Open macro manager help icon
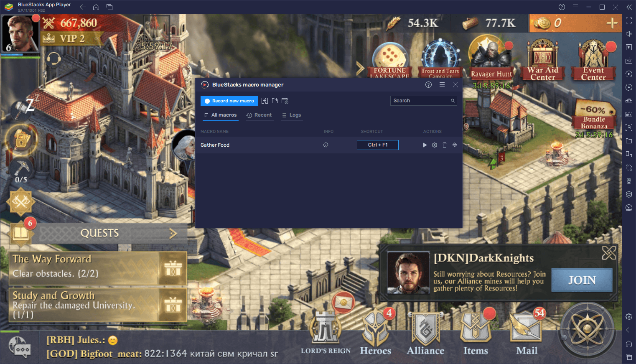The image size is (636, 364). pos(428,85)
